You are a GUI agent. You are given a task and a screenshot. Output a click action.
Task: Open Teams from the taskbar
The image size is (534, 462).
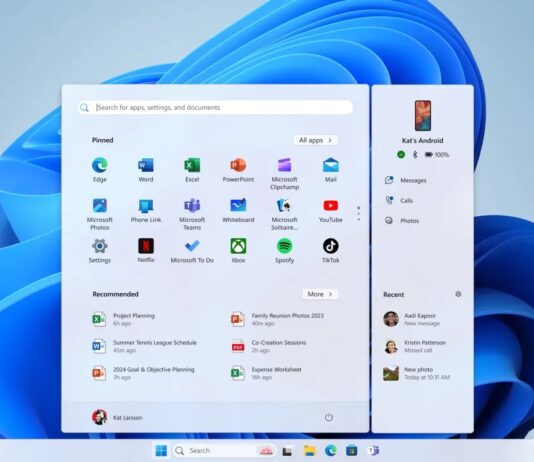(373, 450)
